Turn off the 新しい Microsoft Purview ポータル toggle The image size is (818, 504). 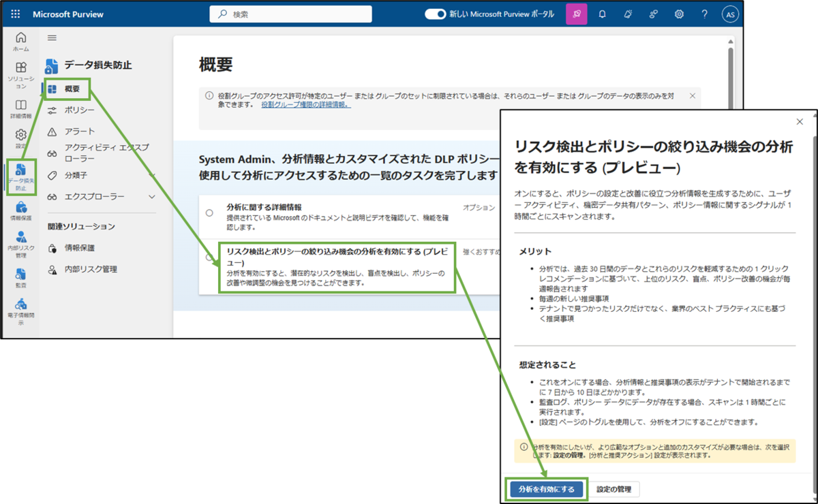coord(435,14)
